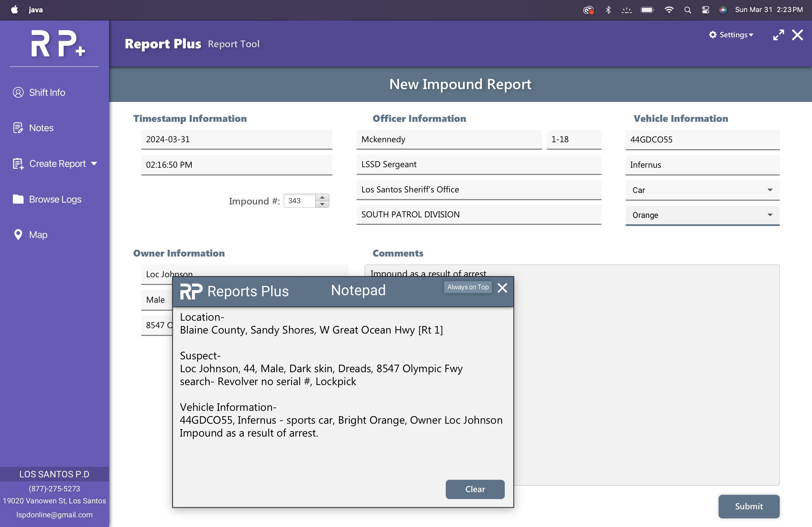This screenshot has width=812, height=527.
Task: Click the Create Report document icon
Action: pyautogui.click(x=18, y=164)
